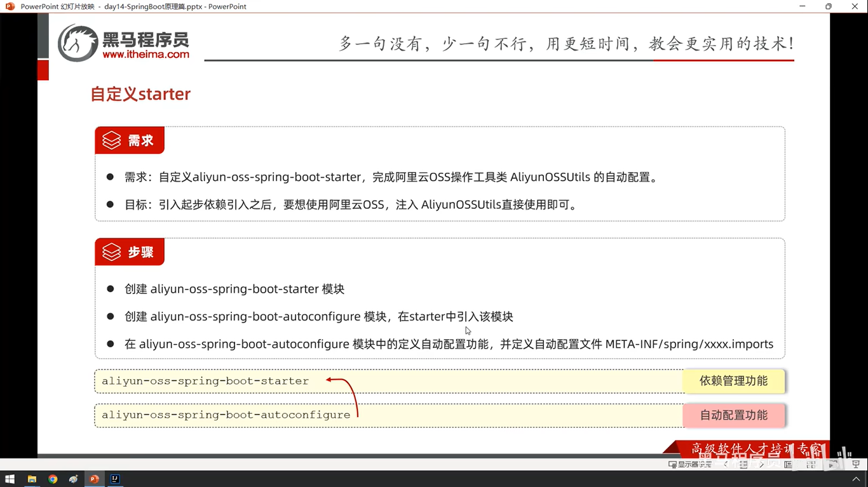Click the yellow aliyun-oss-spring-boot-autoconfigure box
The image size is (868, 487).
pyautogui.click(x=389, y=415)
